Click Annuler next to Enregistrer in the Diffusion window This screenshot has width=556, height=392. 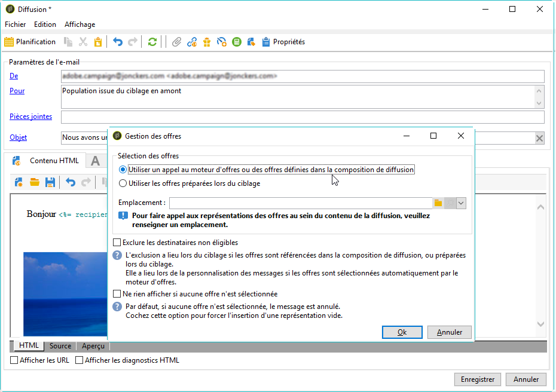[x=526, y=379]
